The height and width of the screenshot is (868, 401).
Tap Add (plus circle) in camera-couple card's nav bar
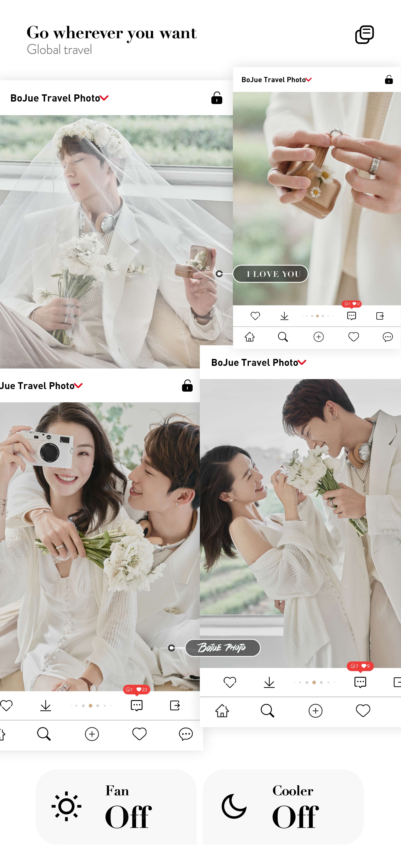[x=92, y=734]
